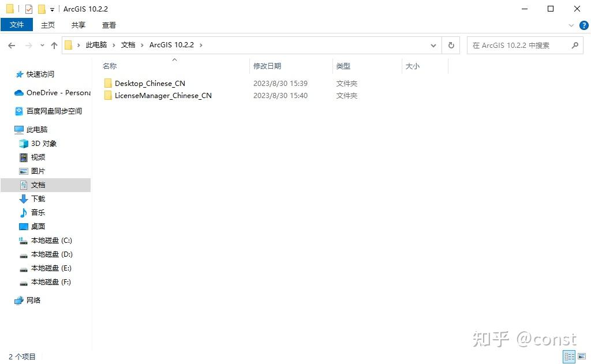Open 快速访问 in the navigation pane
The width and height of the screenshot is (591, 364).
[x=40, y=74]
